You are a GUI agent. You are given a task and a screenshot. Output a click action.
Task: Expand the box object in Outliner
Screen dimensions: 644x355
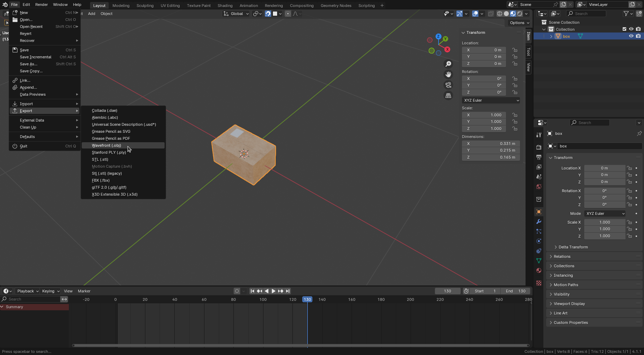(551, 36)
